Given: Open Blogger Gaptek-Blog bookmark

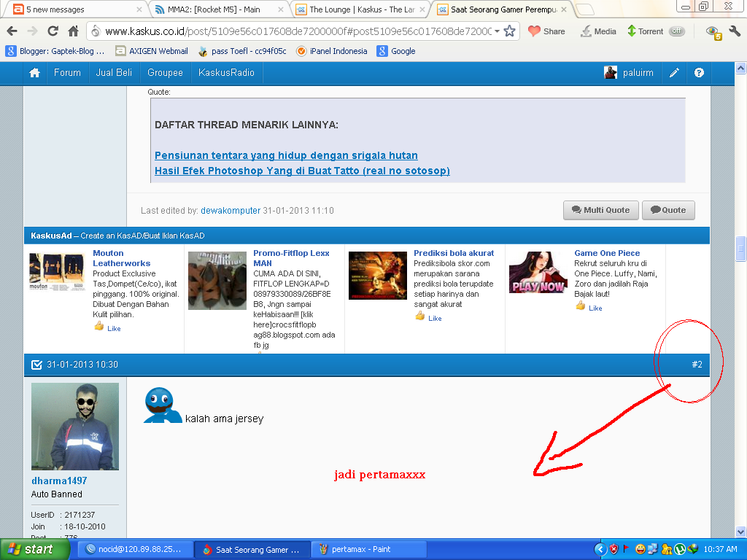Looking at the screenshot, I should point(55,51).
